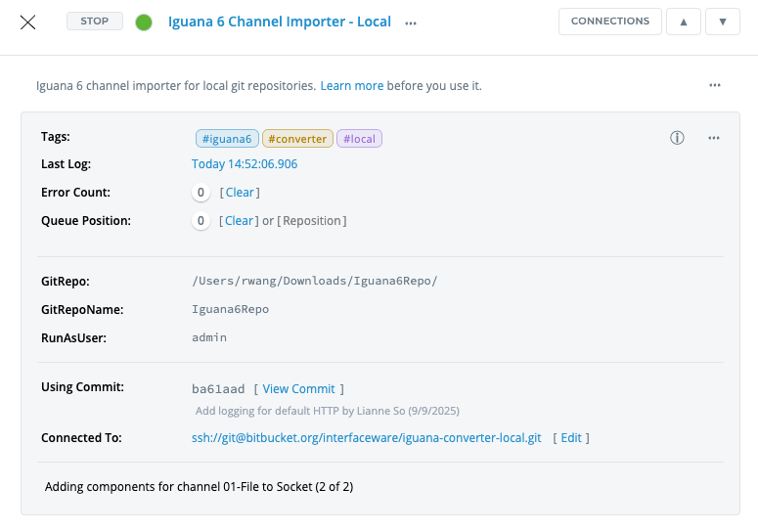Click the green running status indicator

[x=144, y=22]
